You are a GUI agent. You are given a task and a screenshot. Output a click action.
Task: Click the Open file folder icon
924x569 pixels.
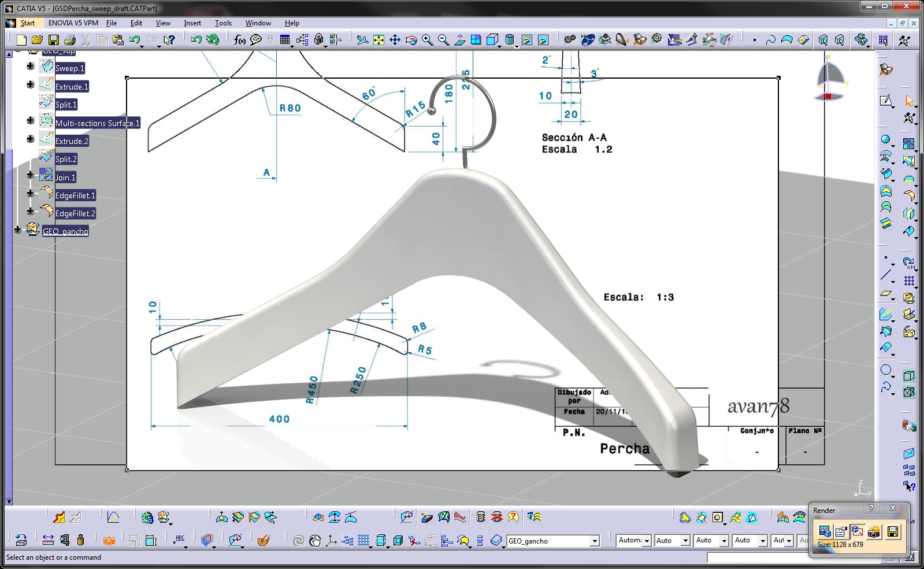click(38, 40)
